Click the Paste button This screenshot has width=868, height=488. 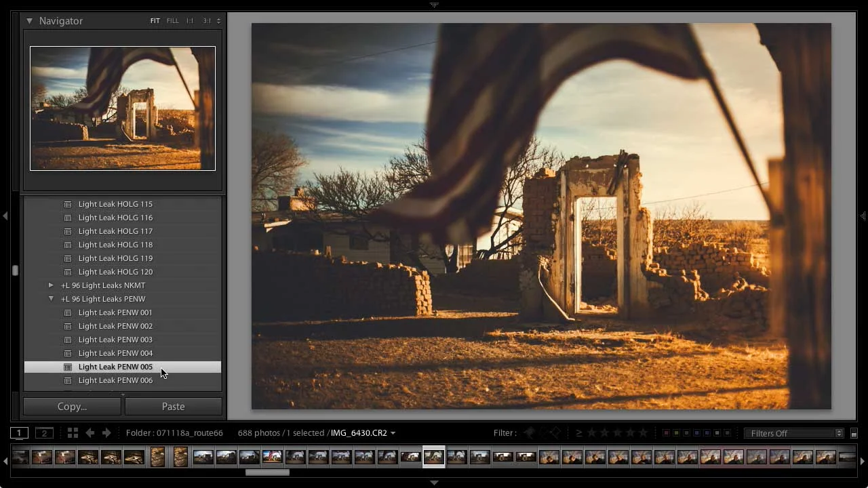pos(173,407)
